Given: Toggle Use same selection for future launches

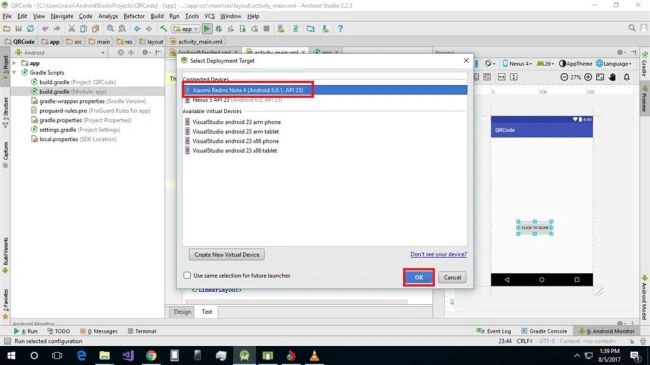Looking at the screenshot, I should (187, 275).
